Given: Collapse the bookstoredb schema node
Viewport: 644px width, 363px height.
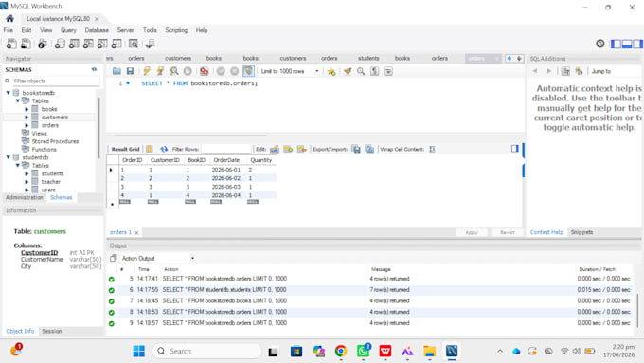Looking at the screenshot, I should (x=9, y=93).
